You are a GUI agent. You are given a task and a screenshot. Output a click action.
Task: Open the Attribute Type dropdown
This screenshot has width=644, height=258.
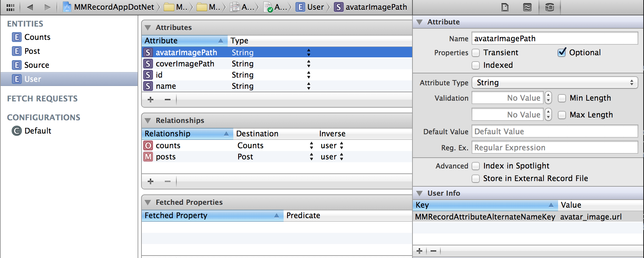(555, 83)
